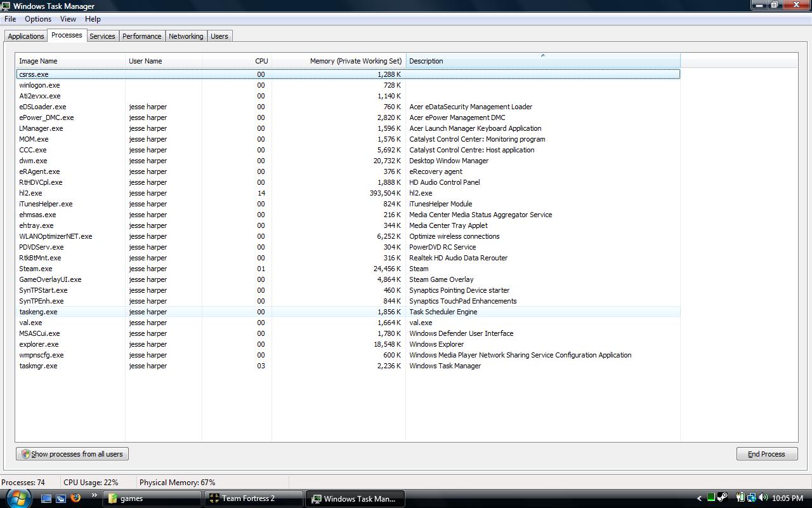Open the Options menu
Viewport: 812px width, 508px height.
point(38,19)
